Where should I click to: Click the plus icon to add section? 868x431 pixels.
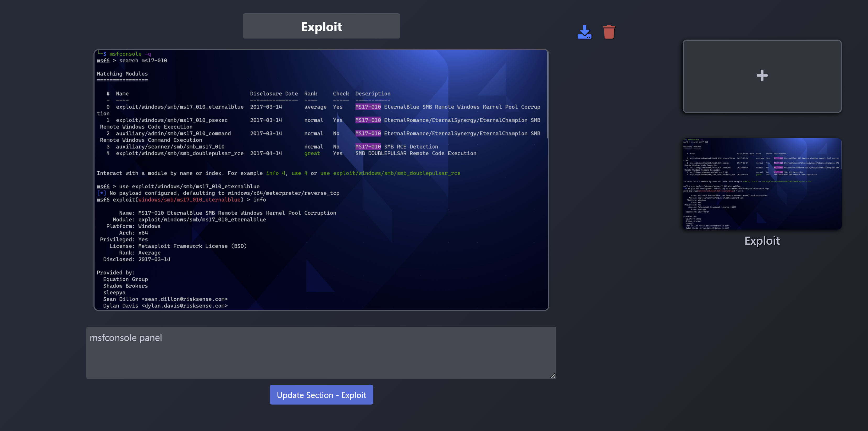(761, 76)
